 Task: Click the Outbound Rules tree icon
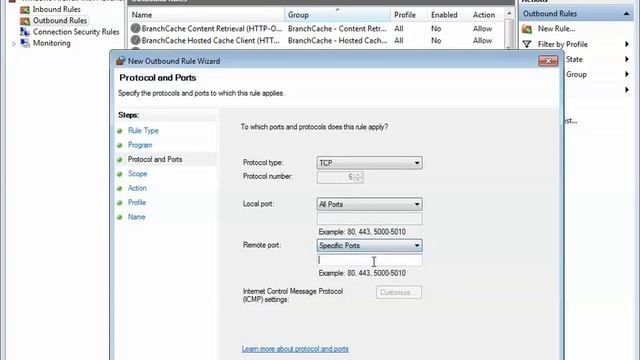pos(25,20)
